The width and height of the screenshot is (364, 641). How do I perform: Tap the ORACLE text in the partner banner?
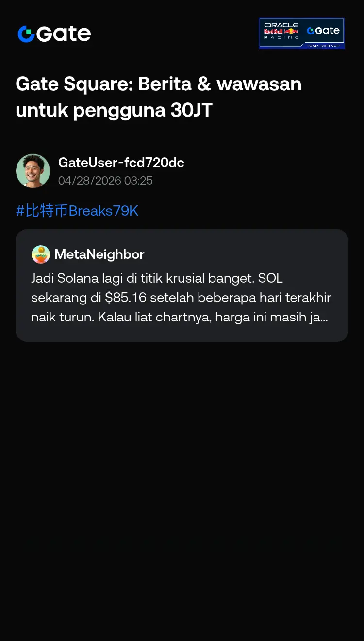point(281,24)
